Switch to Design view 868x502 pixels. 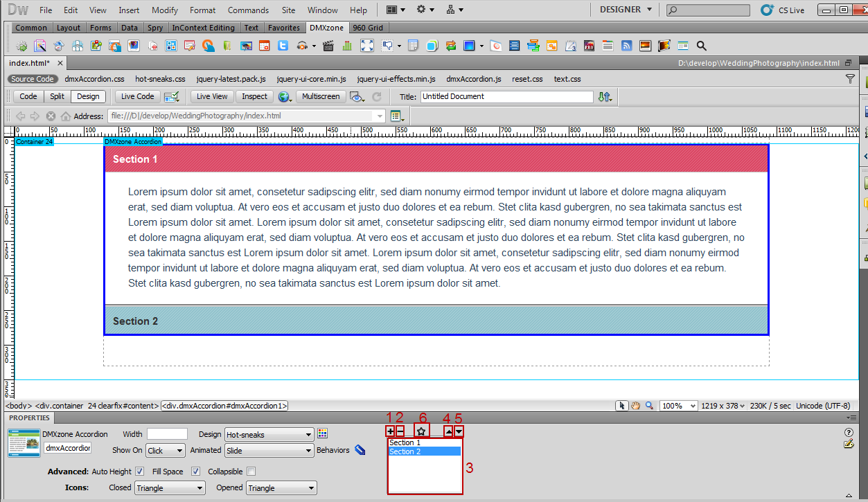pyautogui.click(x=88, y=97)
